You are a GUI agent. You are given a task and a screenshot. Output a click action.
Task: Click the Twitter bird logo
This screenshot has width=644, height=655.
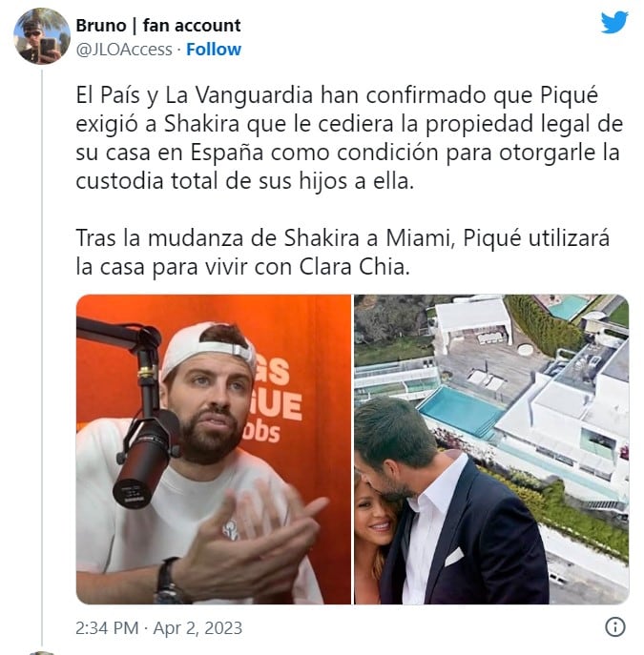pos(614,22)
